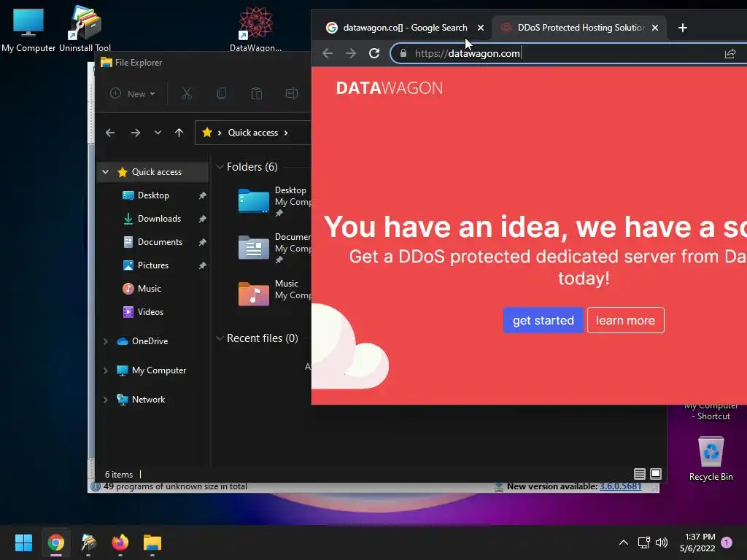The height and width of the screenshot is (560, 747).
Task: Select Desktop in the navigation pane
Action: (153, 195)
